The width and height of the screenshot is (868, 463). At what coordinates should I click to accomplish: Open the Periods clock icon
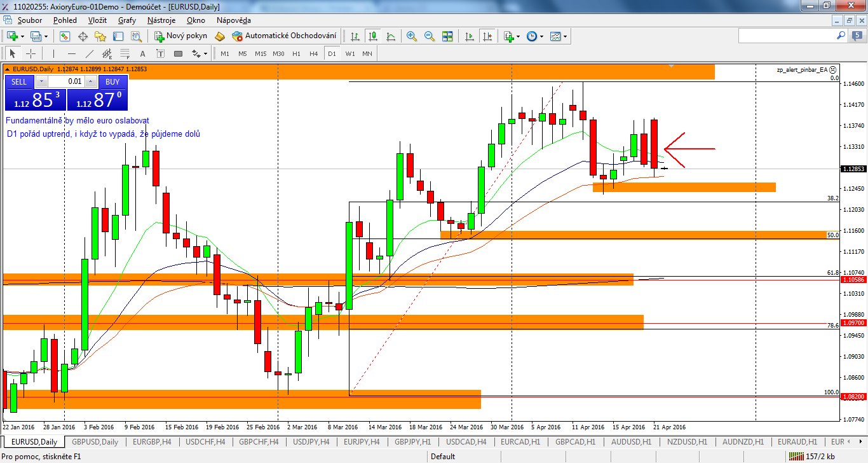tap(532, 36)
